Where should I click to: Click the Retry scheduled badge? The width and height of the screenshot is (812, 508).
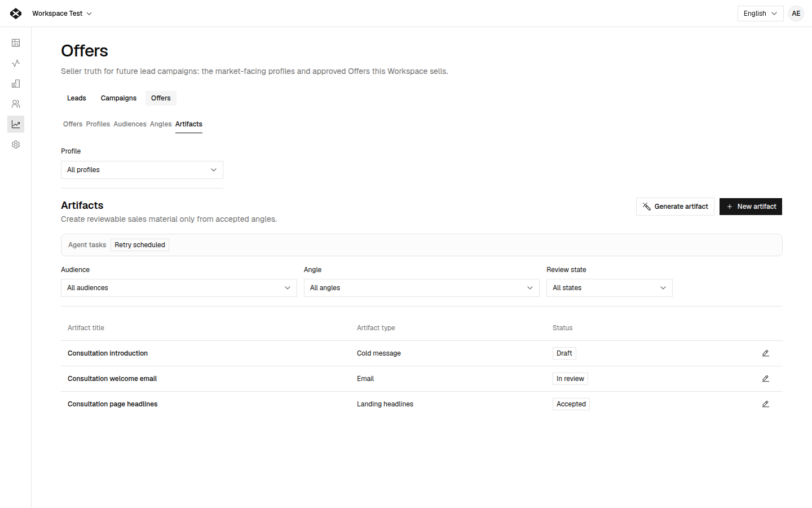click(140, 245)
